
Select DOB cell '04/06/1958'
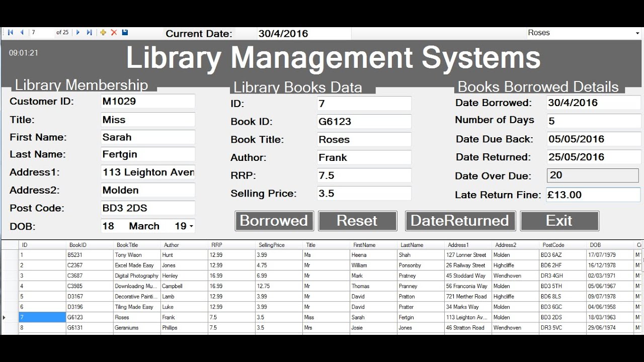pos(610,307)
